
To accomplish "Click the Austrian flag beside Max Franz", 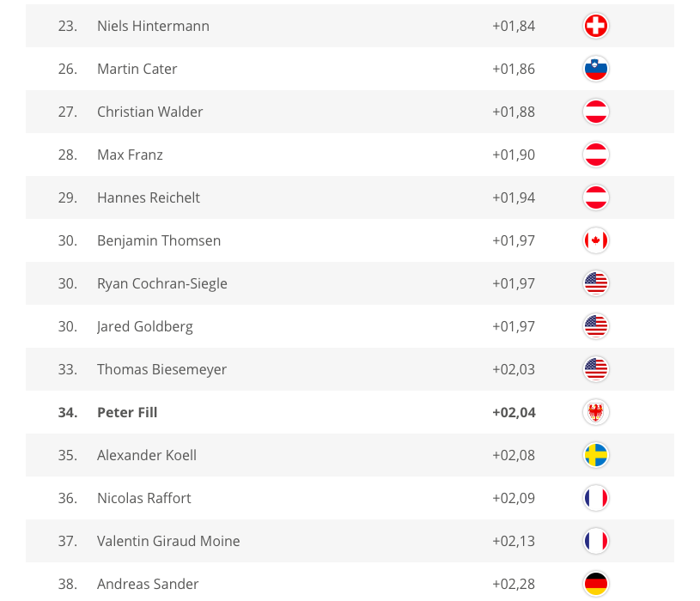I will (595, 155).
